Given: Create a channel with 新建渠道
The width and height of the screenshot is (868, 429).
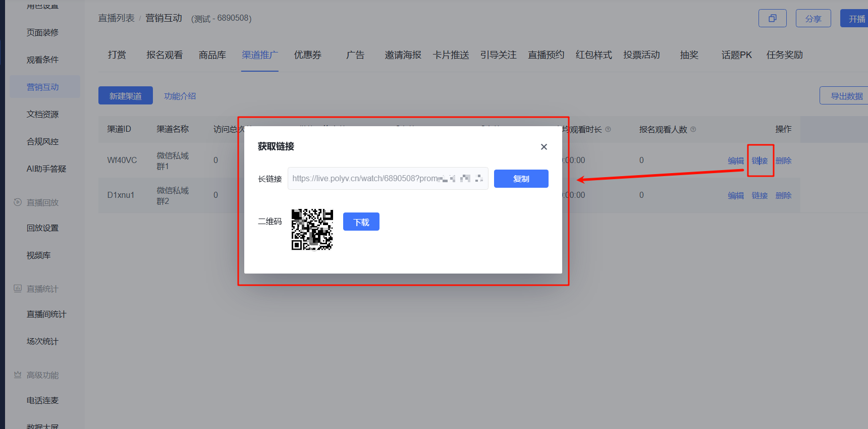Looking at the screenshot, I should [126, 95].
